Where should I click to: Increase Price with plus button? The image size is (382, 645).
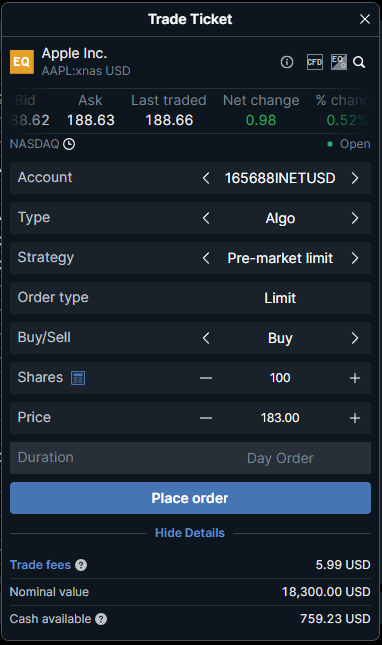[354, 418]
